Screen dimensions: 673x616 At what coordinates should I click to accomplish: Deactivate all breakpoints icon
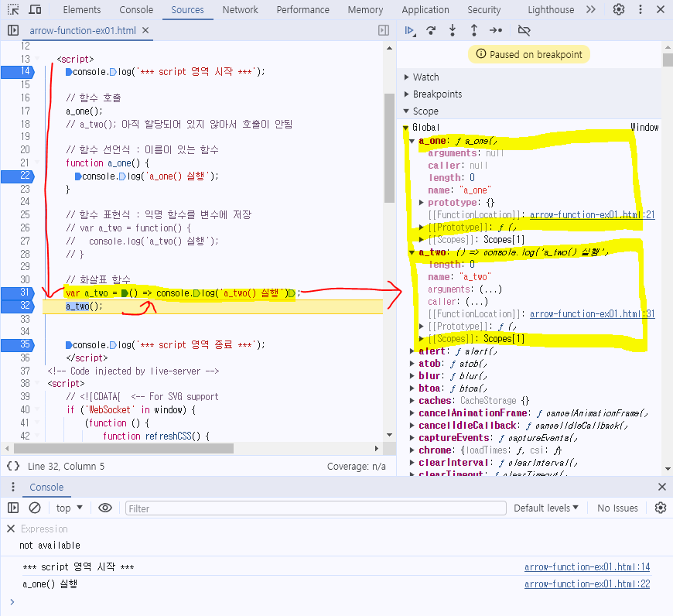coord(524,30)
